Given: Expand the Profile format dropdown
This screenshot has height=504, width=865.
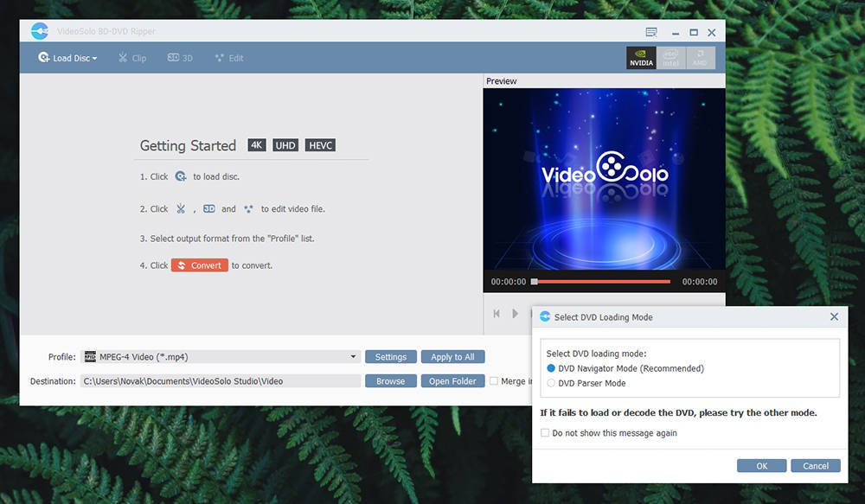Looking at the screenshot, I should pos(353,357).
